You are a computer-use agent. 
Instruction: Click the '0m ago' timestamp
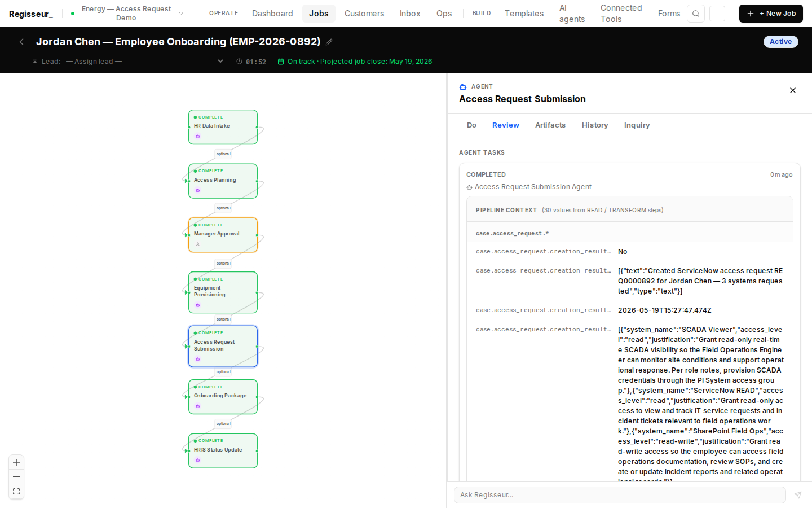(781, 175)
